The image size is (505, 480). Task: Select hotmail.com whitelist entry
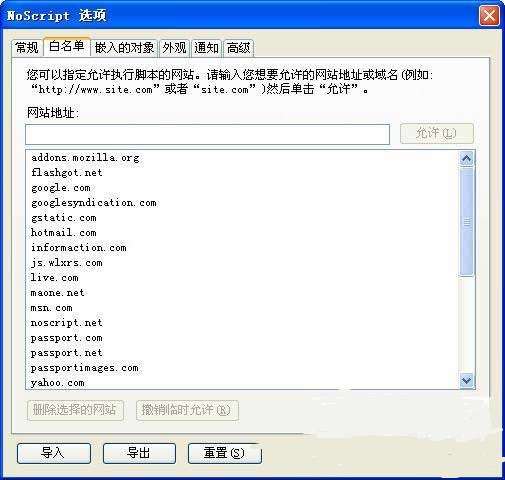pos(64,232)
